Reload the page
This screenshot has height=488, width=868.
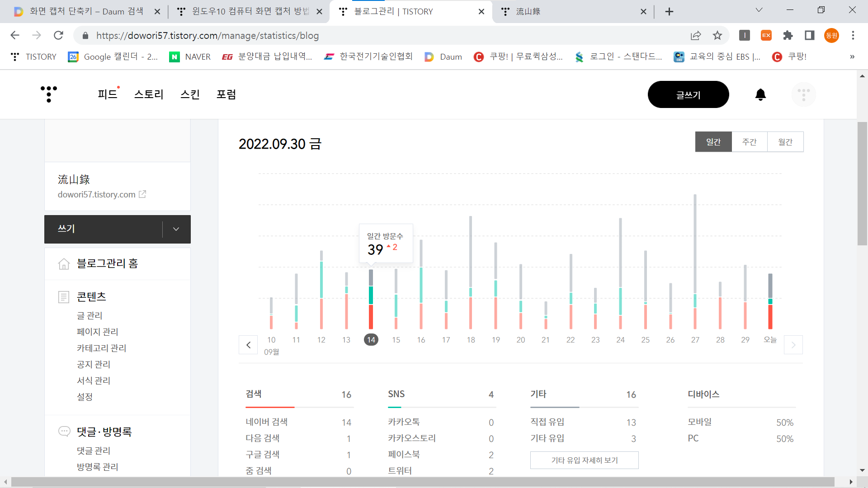click(x=58, y=35)
